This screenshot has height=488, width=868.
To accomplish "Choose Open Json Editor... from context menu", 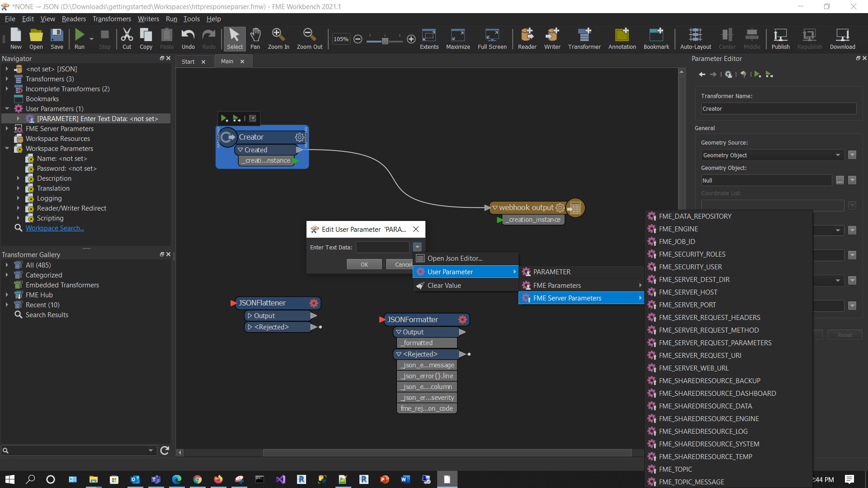I will (x=466, y=258).
